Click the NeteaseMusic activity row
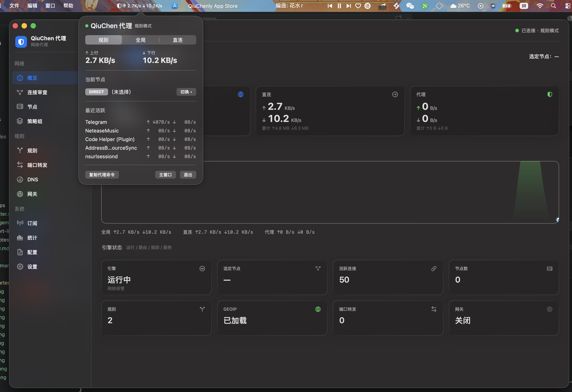 pyautogui.click(x=141, y=131)
